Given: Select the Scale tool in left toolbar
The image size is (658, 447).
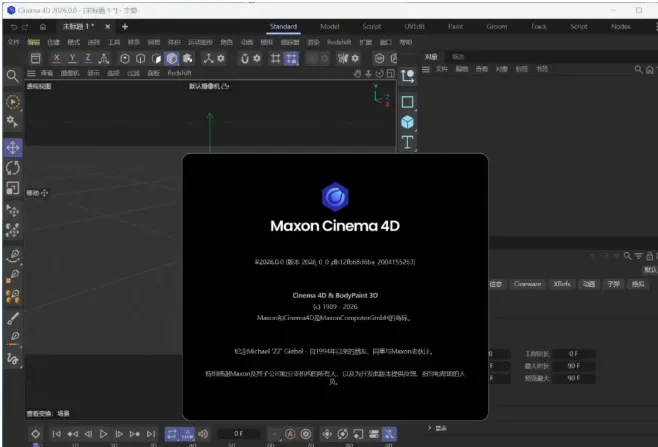Looking at the screenshot, I should click(13, 188).
